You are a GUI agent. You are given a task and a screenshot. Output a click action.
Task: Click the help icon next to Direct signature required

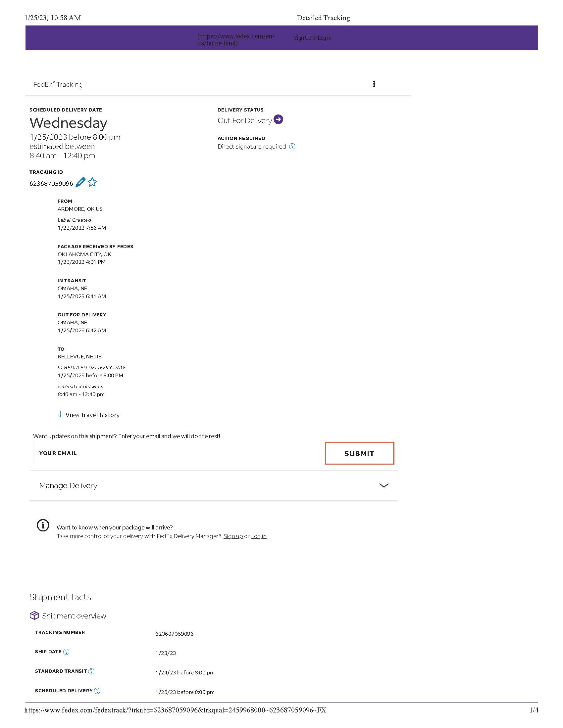coord(292,147)
